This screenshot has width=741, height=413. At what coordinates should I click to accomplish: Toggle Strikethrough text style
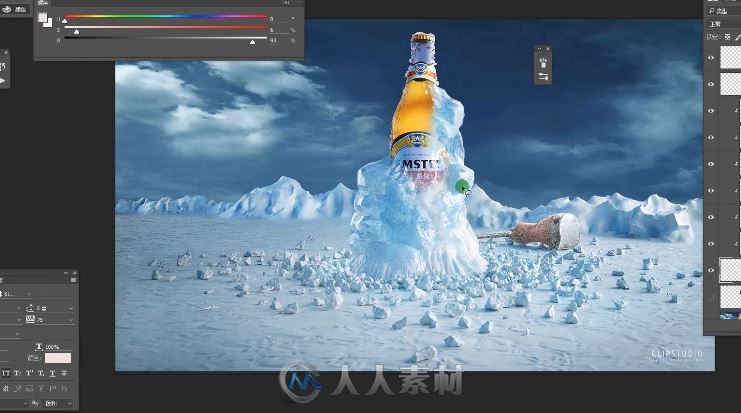point(64,373)
